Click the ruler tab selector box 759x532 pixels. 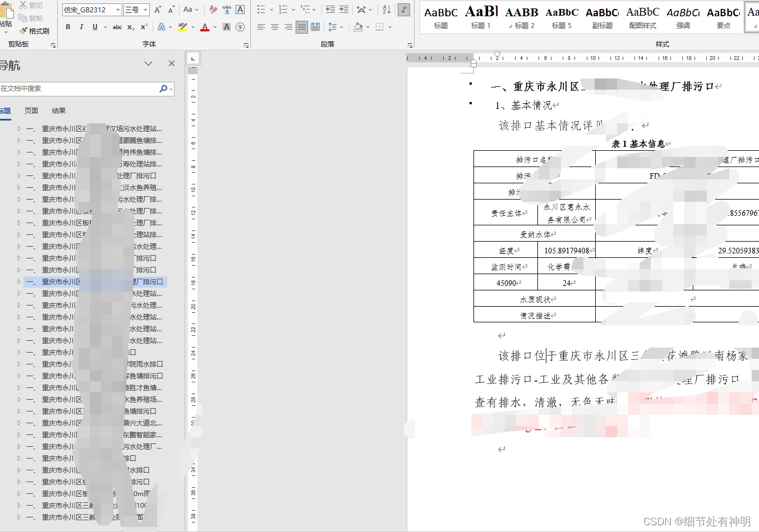pyautogui.click(x=192, y=58)
